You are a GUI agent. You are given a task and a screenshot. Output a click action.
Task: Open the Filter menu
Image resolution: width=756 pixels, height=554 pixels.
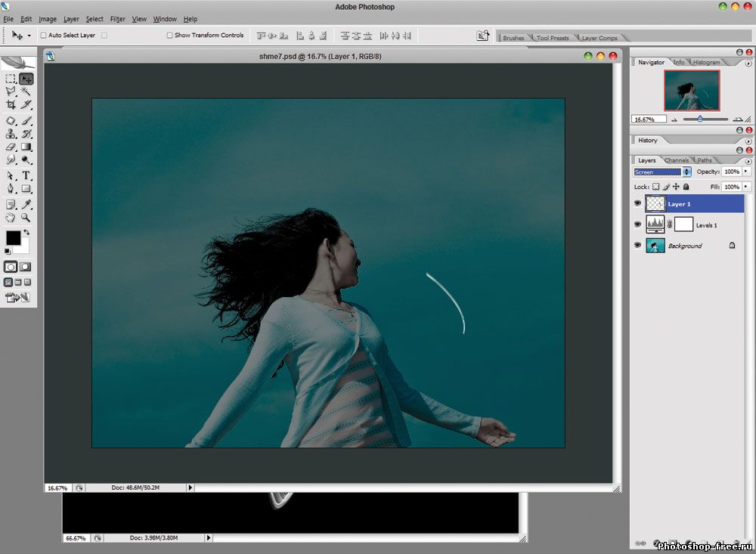click(x=117, y=19)
